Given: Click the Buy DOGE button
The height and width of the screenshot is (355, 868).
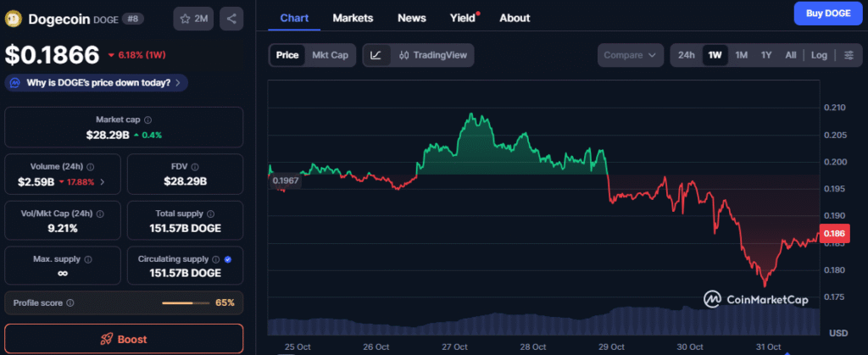Looking at the screenshot, I should [826, 14].
